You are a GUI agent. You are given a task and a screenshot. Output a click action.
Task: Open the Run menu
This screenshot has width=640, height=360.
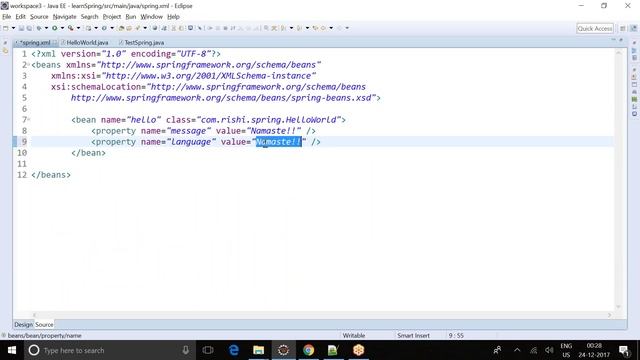pyautogui.click(x=131, y=17)
